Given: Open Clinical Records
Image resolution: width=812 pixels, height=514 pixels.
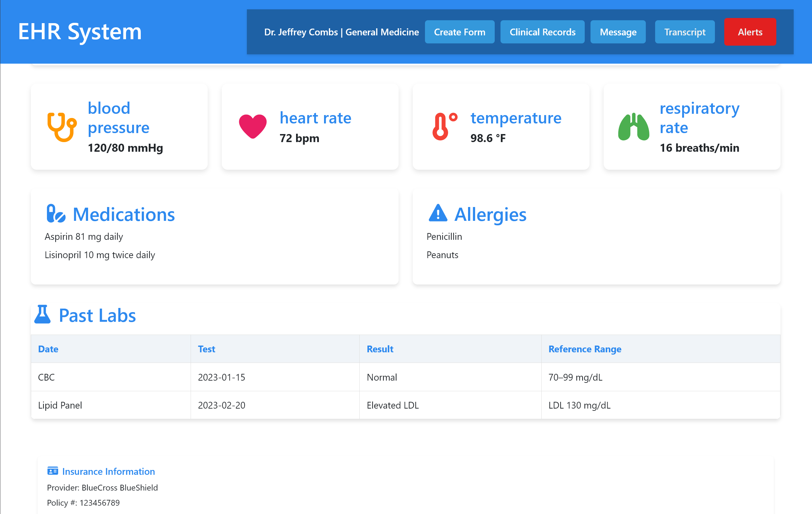Looking at the screenshot, I should [542, 32].
